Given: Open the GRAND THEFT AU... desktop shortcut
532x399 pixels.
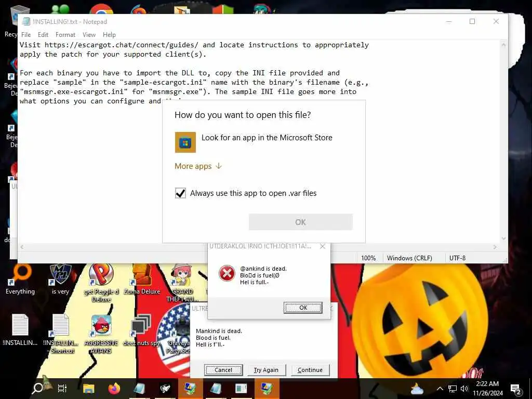Looking at the screenshot, I should [x=182, y=282].
